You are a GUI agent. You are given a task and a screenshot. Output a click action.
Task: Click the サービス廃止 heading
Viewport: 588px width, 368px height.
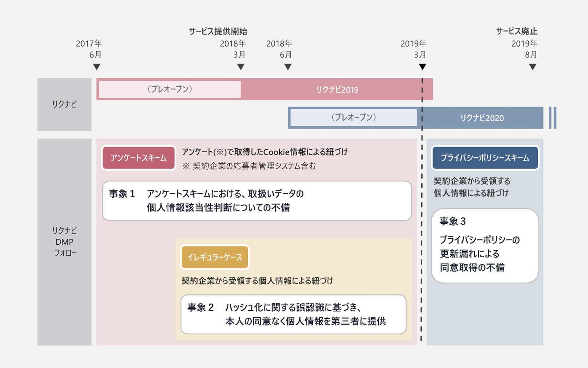[x=517, y=31]
